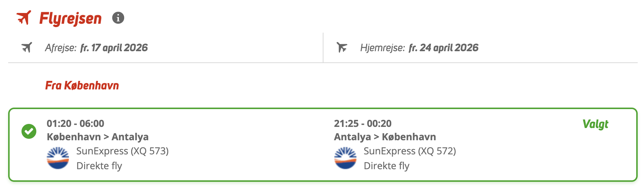The width and height of the screenshot is (644, 187).
Task: Click Direkte fly under flight XQ 572
Action: (x=386, y=166)
